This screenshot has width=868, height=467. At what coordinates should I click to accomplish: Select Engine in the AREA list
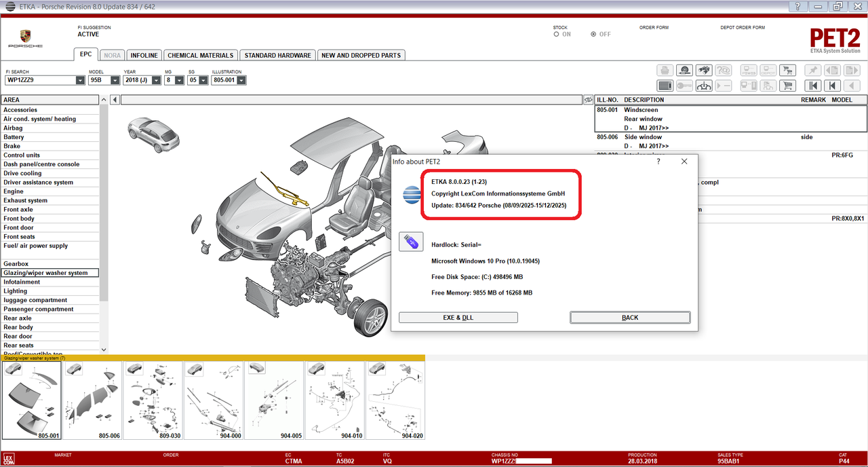click(x=50, y=191)
